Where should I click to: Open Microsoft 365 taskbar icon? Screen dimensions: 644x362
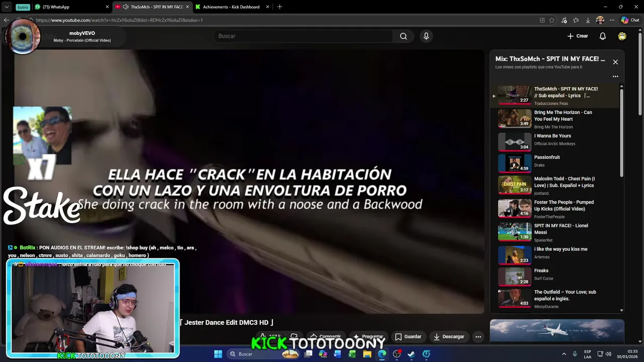pyautogui.click(x=323, y=354)
